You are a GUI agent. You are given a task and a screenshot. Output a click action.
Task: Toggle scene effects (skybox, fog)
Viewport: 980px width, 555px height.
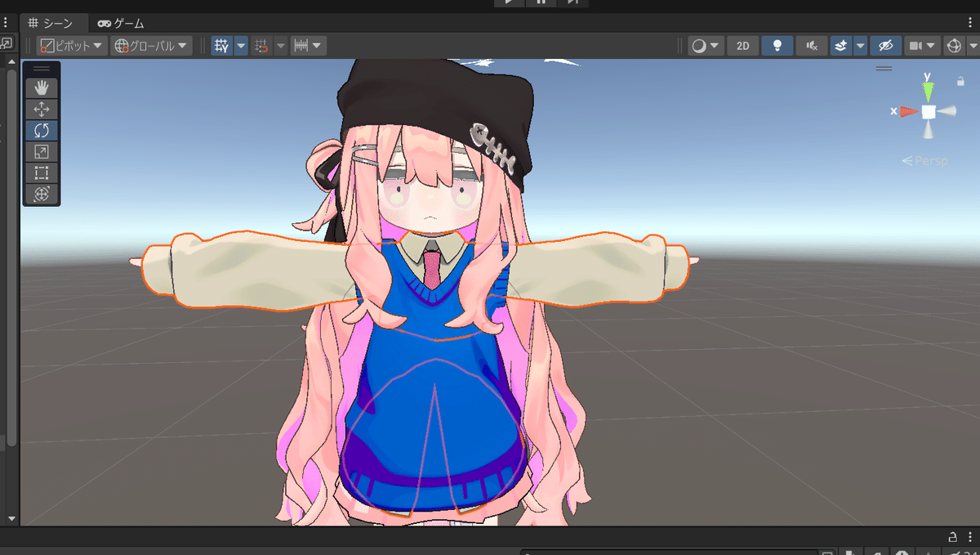(x=841, y=46)
